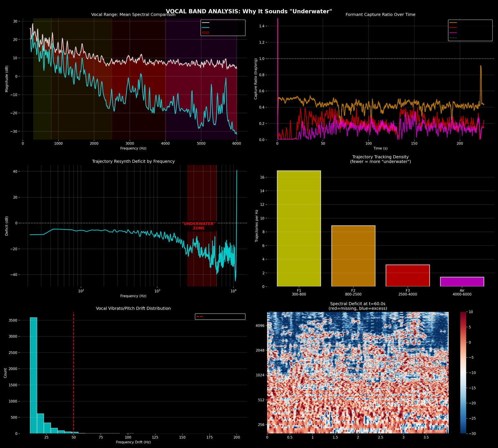
Task: Click the red "UNDERWATER ZONE" annotation
Action: 199,226
